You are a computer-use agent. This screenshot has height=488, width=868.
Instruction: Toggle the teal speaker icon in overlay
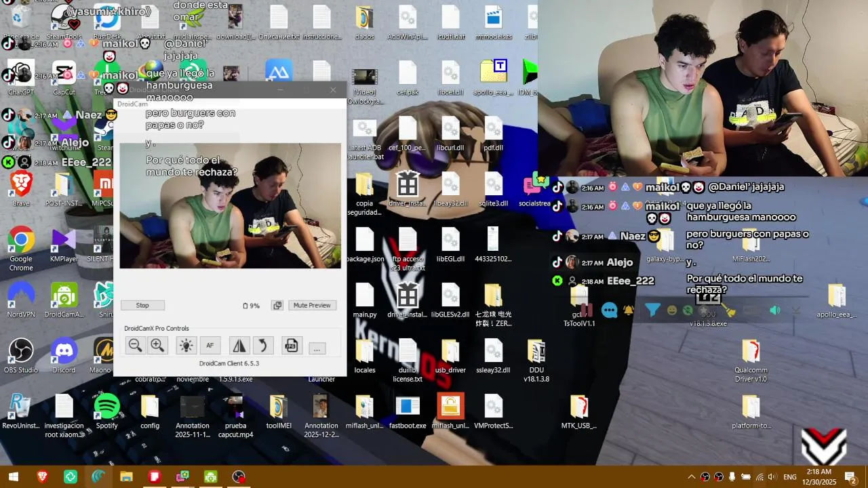(774, 310)
